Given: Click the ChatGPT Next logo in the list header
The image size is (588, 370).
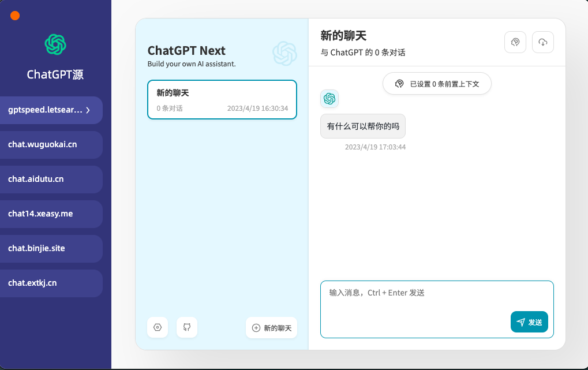Looking at the screenshot, I should [284, 53].
